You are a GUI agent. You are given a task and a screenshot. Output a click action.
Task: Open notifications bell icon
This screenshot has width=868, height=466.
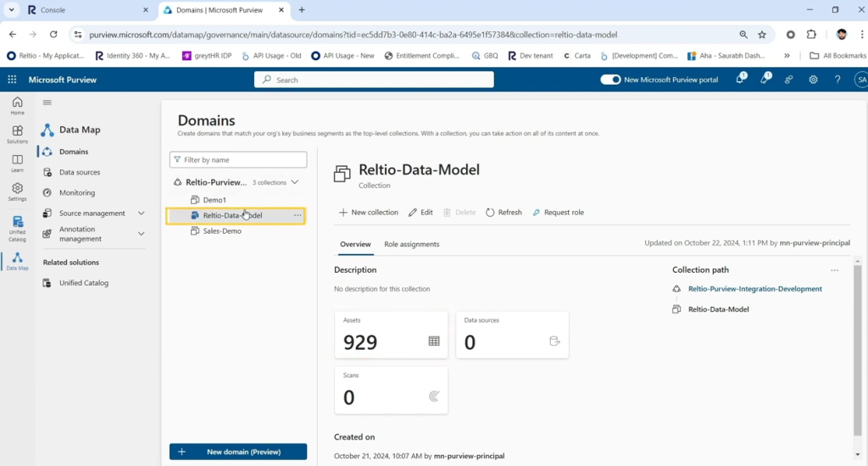pyautogui.click(x=740, y=79)
